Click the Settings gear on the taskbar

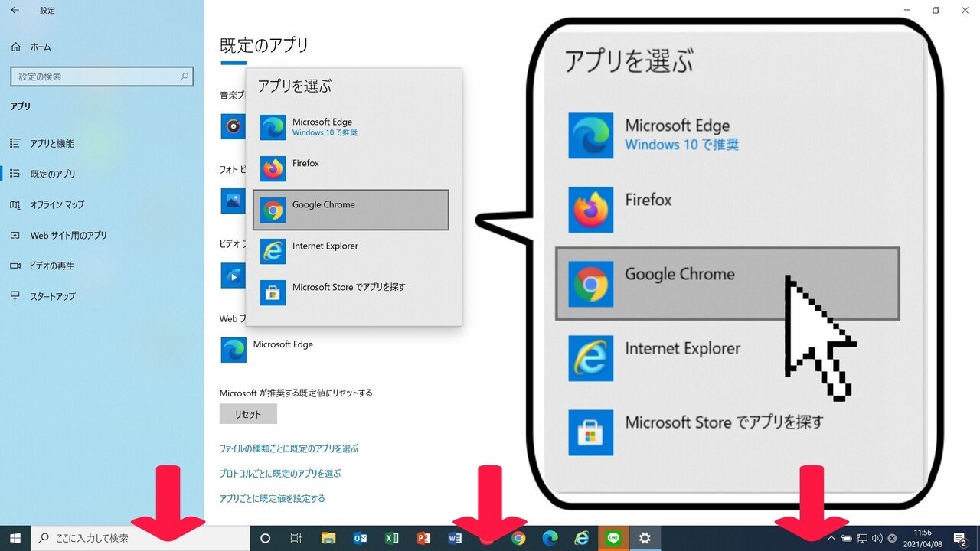[x=645, y=538]
